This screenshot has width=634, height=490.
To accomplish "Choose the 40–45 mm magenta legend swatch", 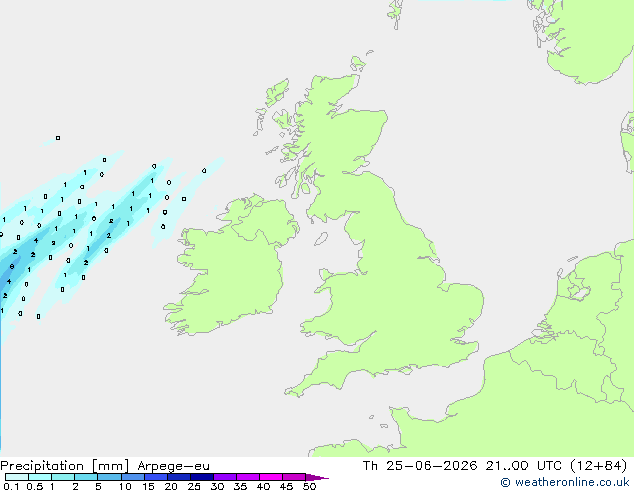I will (271, 477).
